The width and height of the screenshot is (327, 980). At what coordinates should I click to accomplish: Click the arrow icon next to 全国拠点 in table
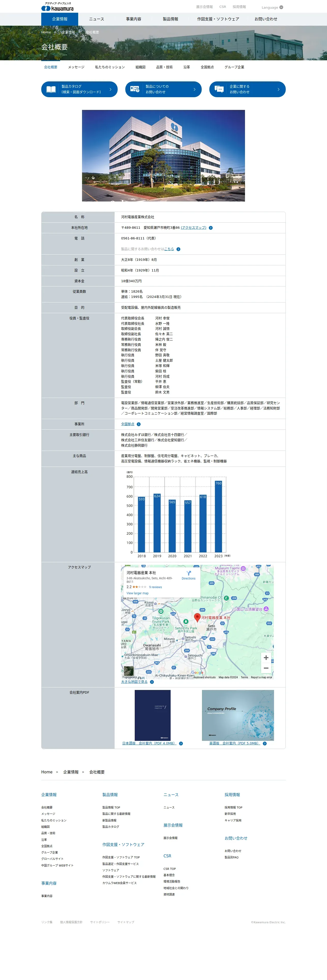139,424
